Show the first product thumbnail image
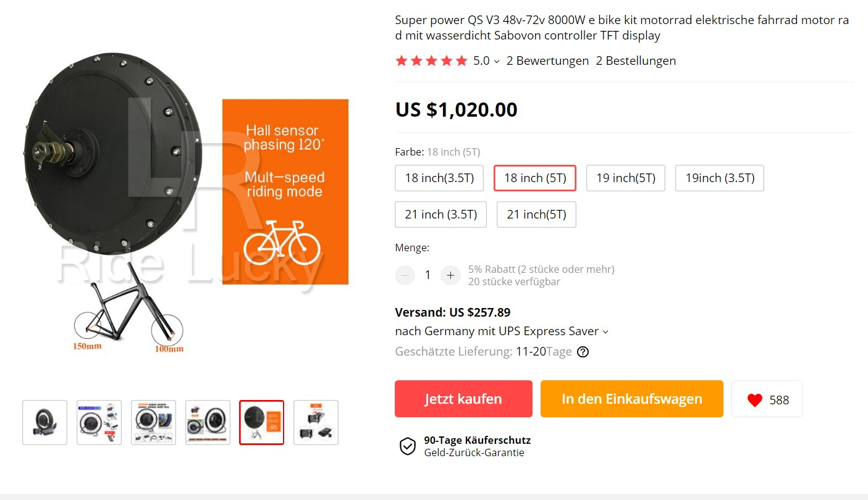 coord(44,422)
